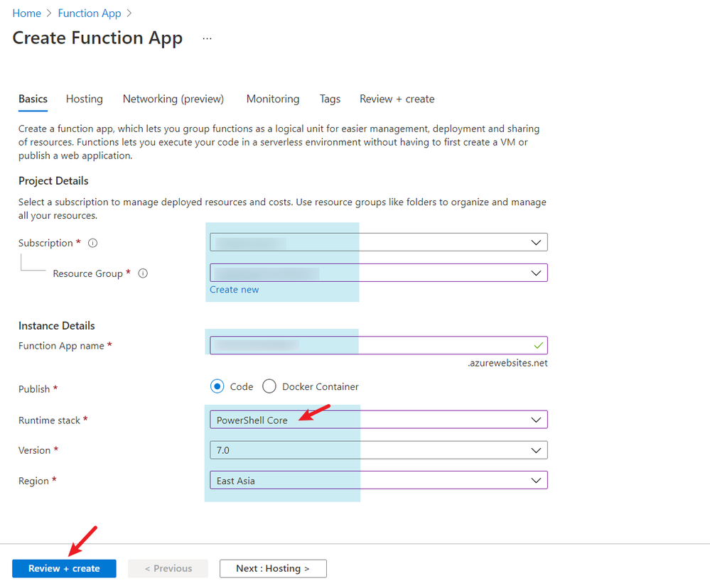The height and width of the screenshot is (588, 710).
Task: Expand the Runtime stack dropdown showing PowerShell Core
Action: click(379, 420)
